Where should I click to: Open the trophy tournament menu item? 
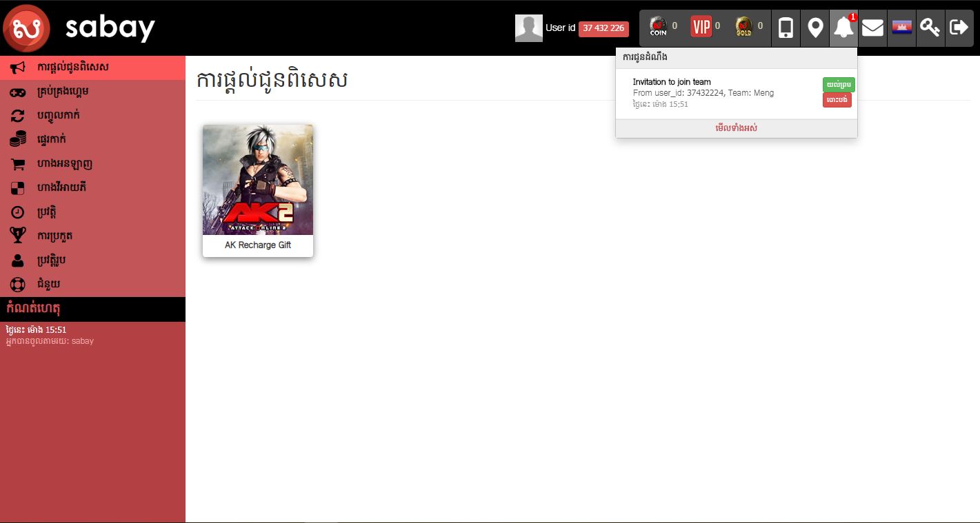tap(54, 236)
